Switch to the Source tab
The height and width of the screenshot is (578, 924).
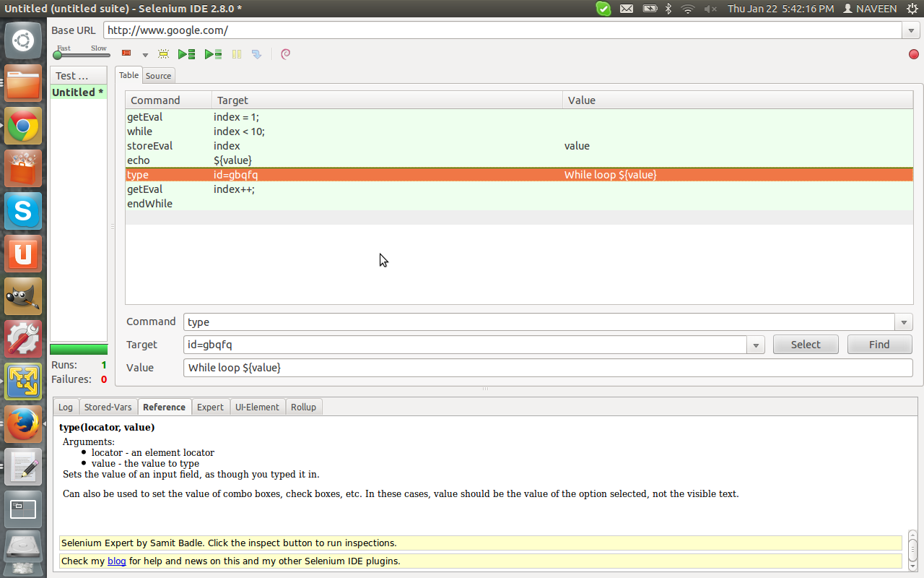pos(158,76)
